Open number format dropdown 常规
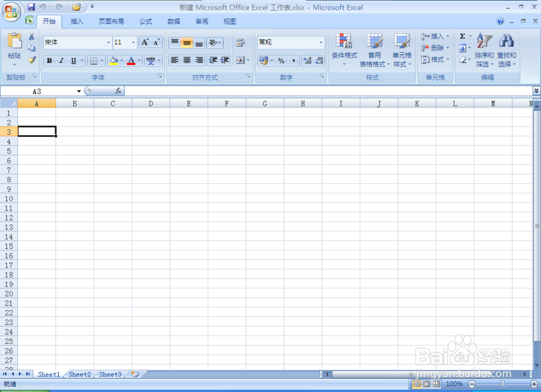 coord(321,42)
